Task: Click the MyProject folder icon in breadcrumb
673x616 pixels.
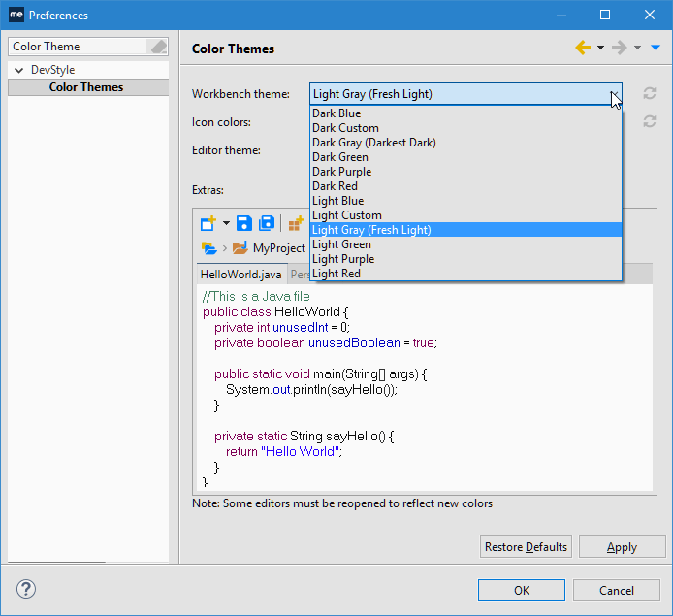Action: 240,248
